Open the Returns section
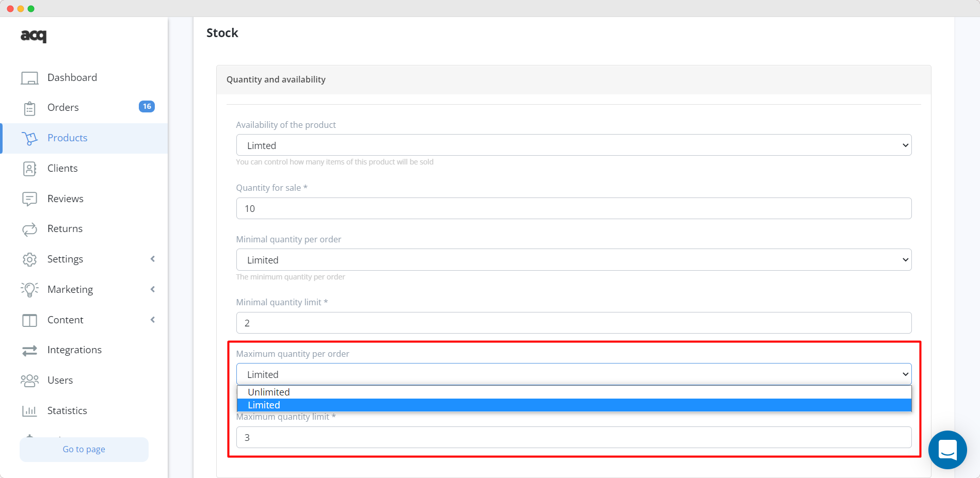The image size is (980, 478). (x=65, y=228)
